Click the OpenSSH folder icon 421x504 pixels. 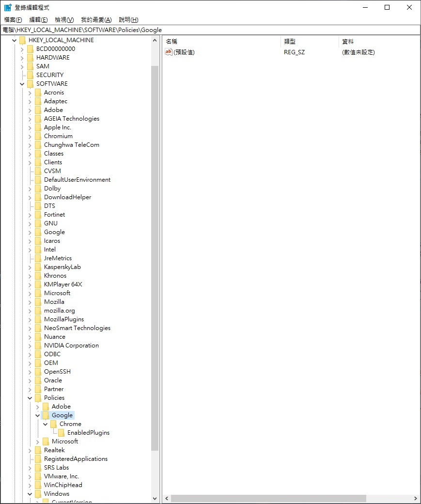click(38, 372)
